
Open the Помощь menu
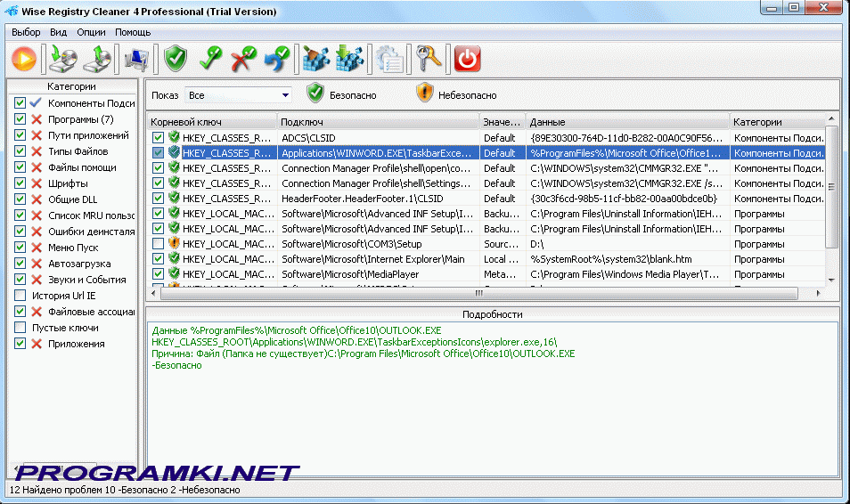(133, 32)
